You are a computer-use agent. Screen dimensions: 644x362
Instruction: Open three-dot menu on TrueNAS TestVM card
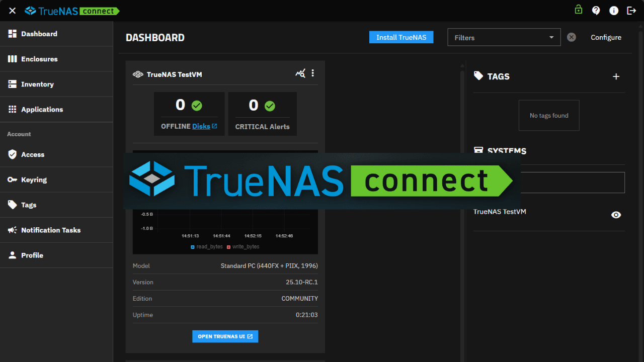click(312, 73)
